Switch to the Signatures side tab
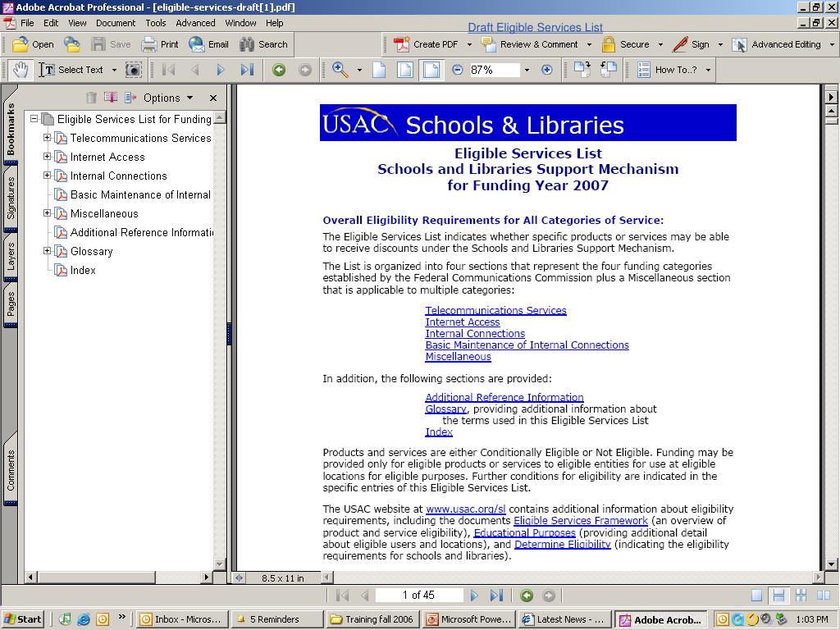 (10, 199)
